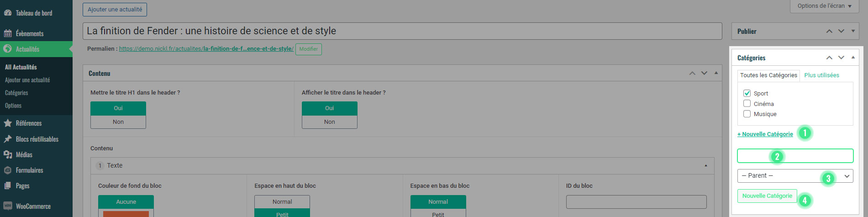Click the Pages icon in sidebar
The height and width of the screenshot is (217, 868).
[8, 185]
